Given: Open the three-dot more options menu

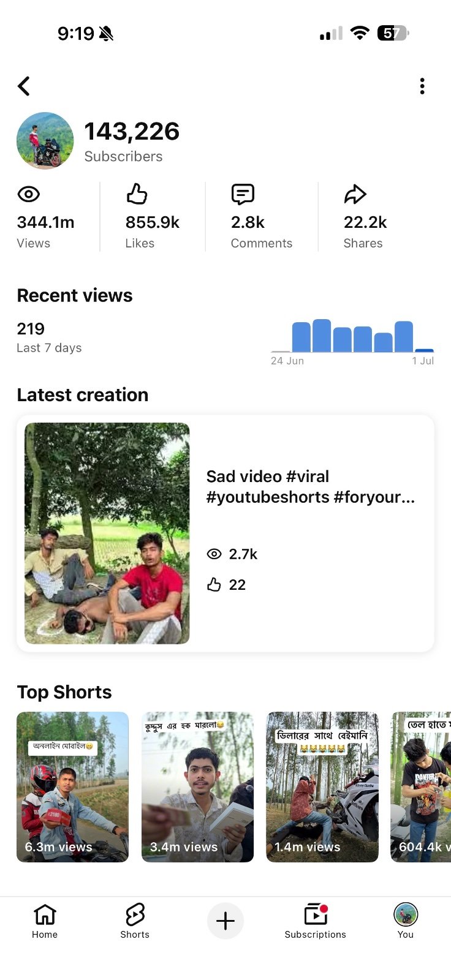Looking at the screenshot, I should coord(422,86).
